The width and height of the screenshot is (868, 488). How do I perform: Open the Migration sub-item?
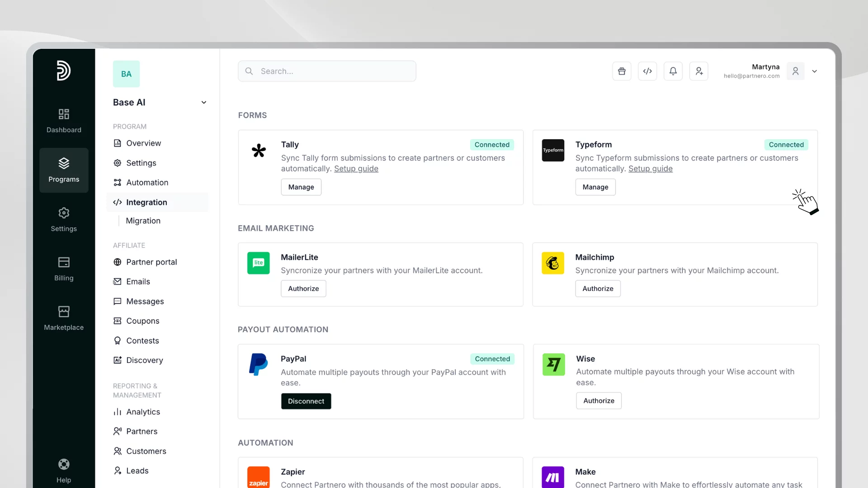click(x=143, y=221)
